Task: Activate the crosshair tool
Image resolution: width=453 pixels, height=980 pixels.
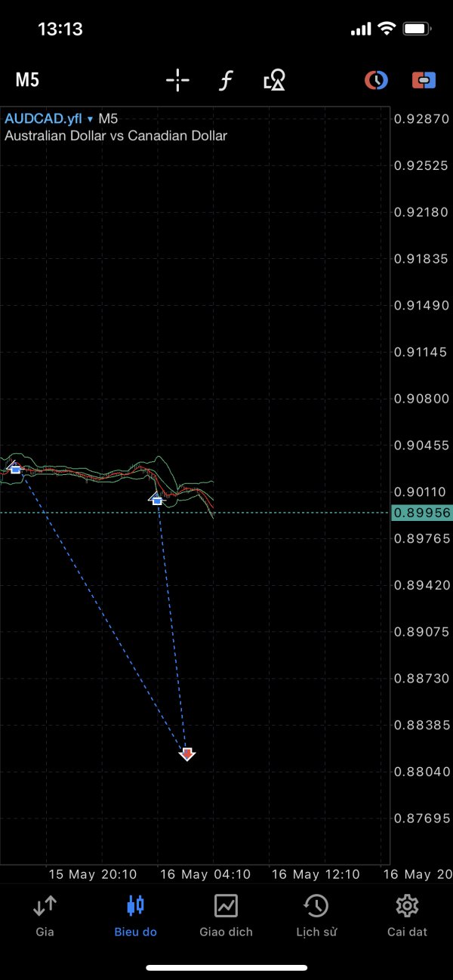Action: (x=177, y=80)
